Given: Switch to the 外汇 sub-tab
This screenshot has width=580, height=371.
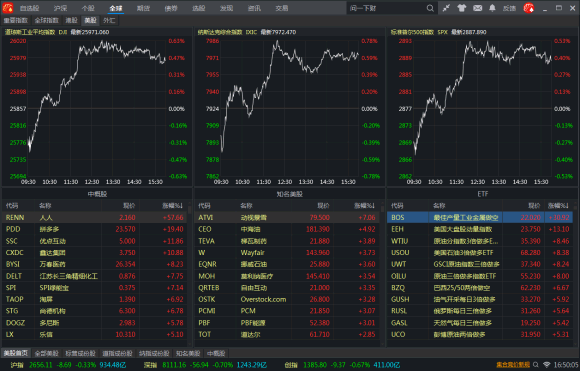Looking at the screenshot, I should [x=109, y=20].
